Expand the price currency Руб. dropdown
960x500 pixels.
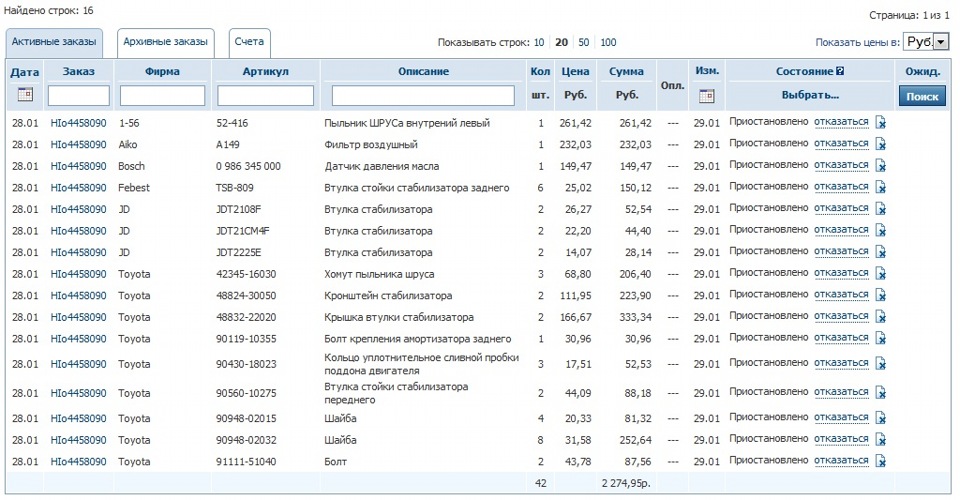pos(940,42)
